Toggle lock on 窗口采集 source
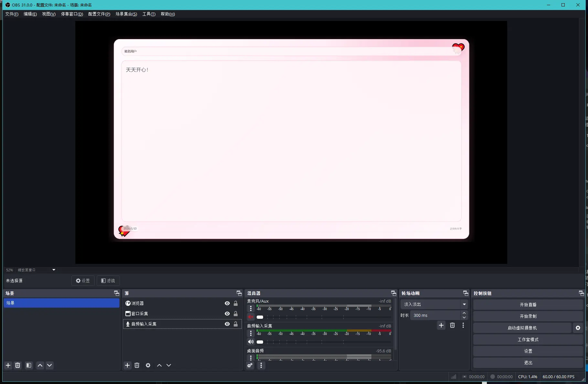This screenshot has width=588, height=384. [x=236, y=314]
